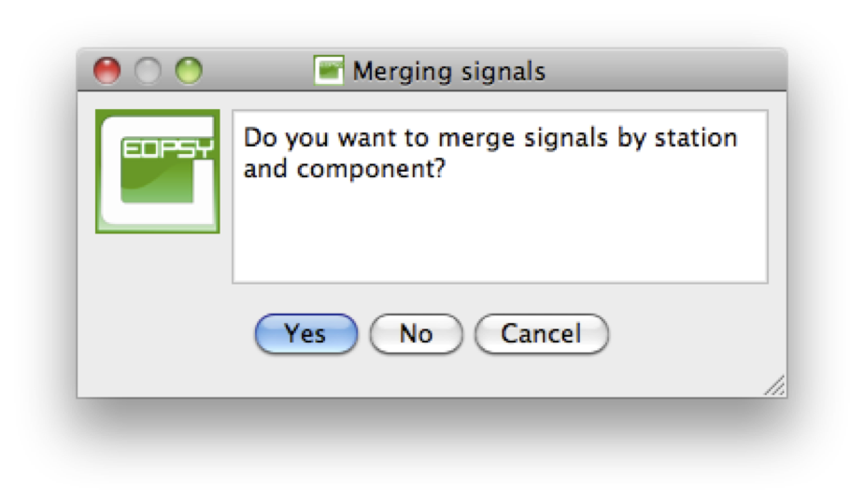The width and height of the screenshot is (865, 504).
Task: Click the green zoom window button
Action: pos(189,71)
